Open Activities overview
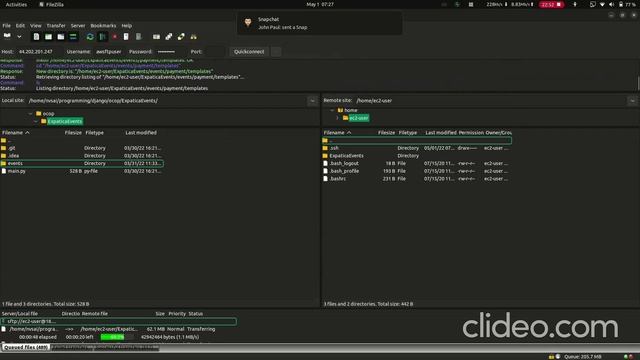 pos(16,4)
